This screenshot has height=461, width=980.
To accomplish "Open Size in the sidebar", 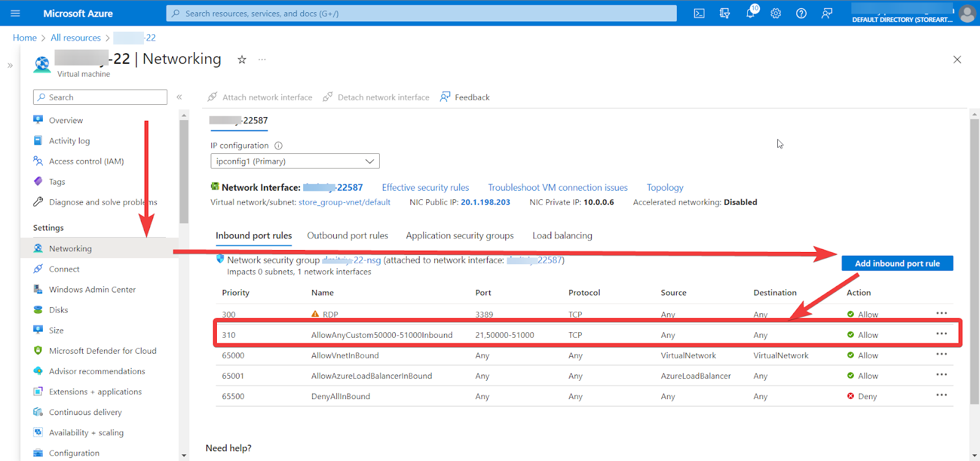I will click(56, 330).
